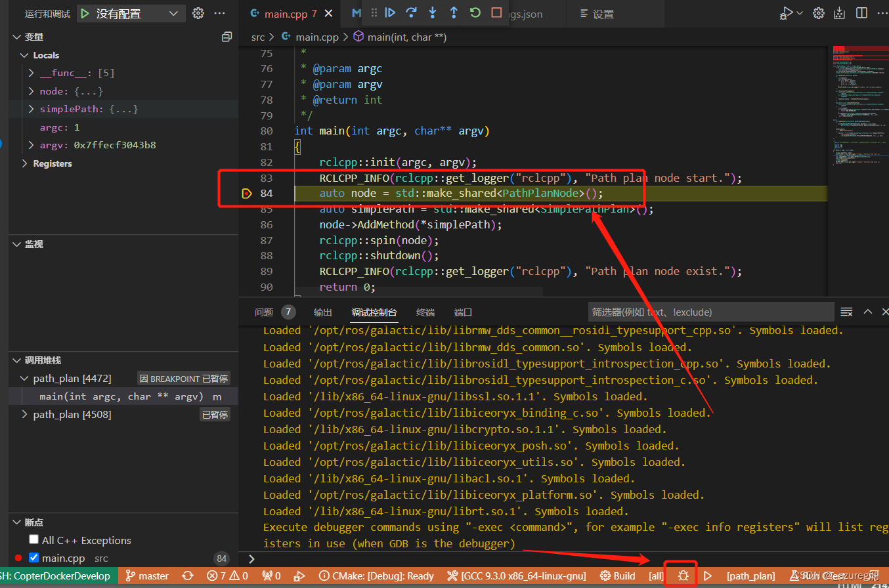This screenshot has width=889, height=588.
Task: Select GCC 9.3.0 kit in status bar
Action: click(516, 576)
